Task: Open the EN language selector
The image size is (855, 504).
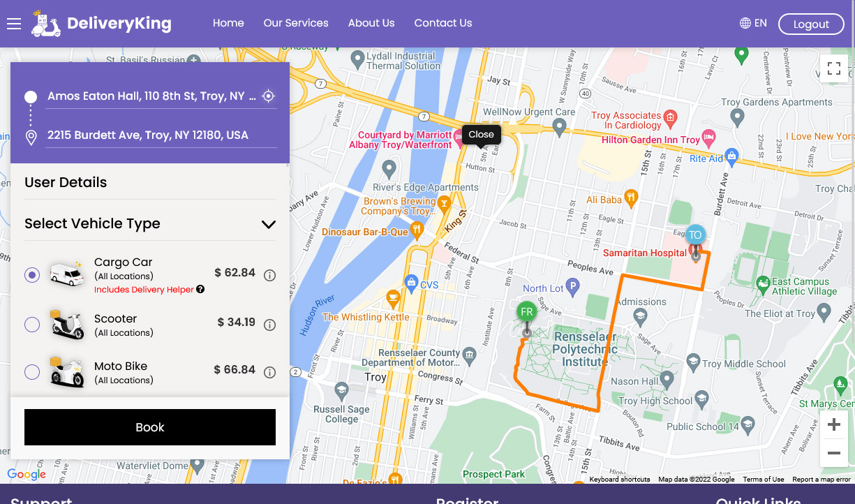Action: (x=753, y=23)
